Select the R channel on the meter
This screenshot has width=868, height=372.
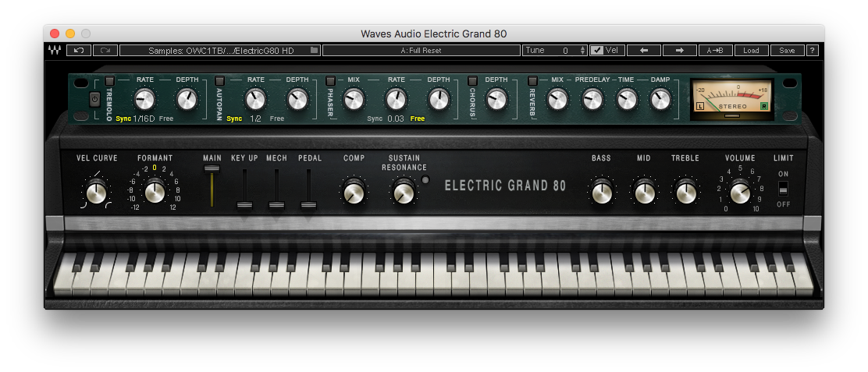764,106
